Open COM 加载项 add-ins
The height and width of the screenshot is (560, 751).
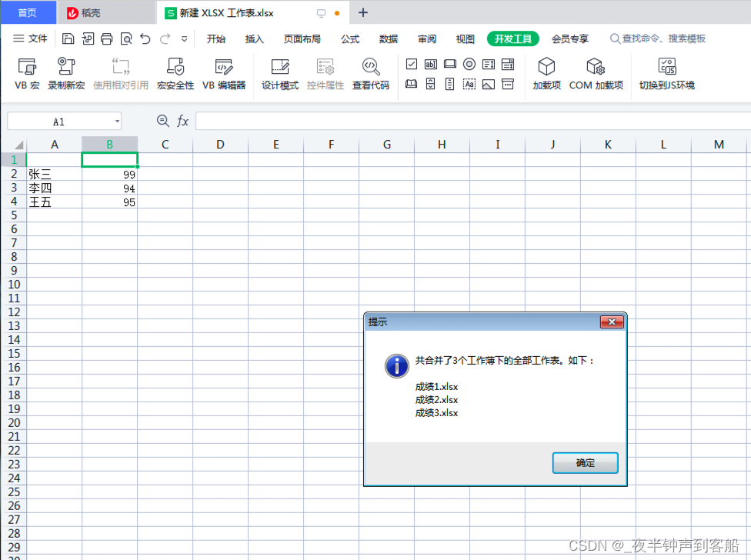pos(596,73)
